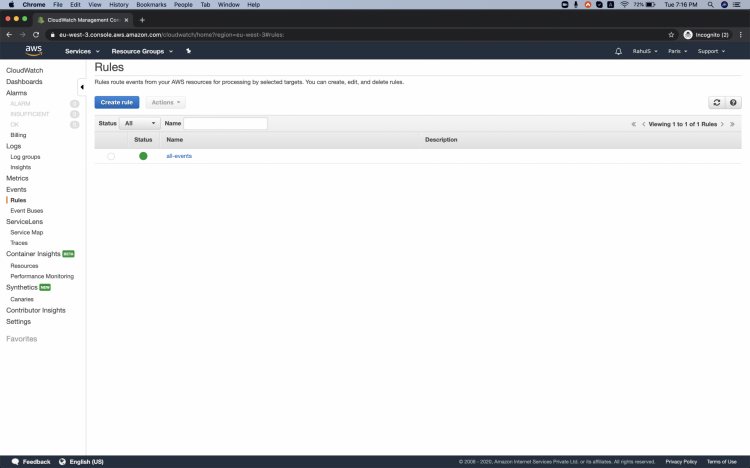The height and width of the screenshot is (468, 750).
Task: Select the all-events rule radio button
Action: 111,156
